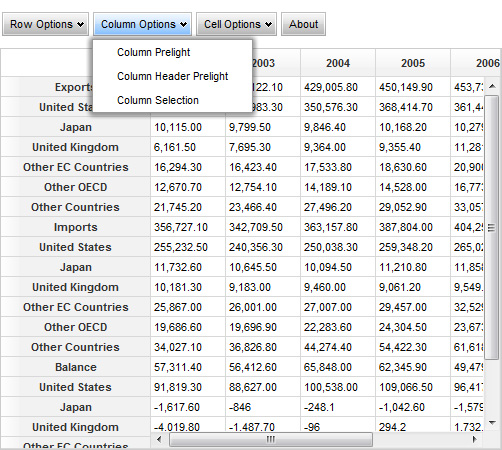Choose Column Prelight from the menu
Screen dimensions: 502x450
point(172,52)
